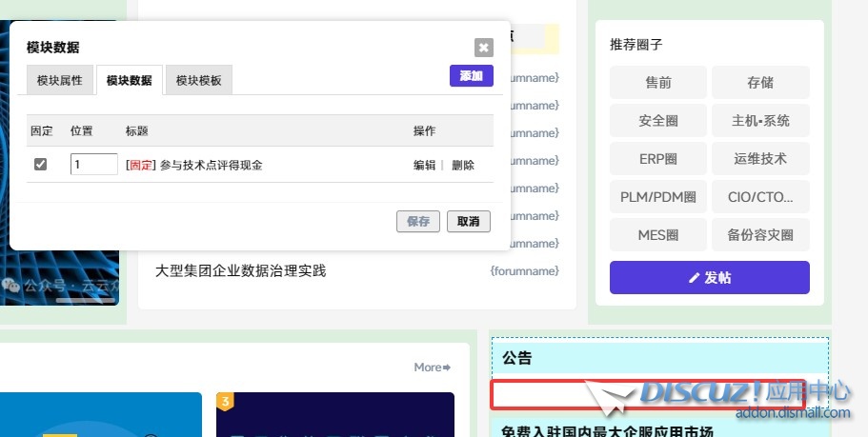Select the ERP圈 circle
Viewport: 868px width, 437px height.
(658, 159)
